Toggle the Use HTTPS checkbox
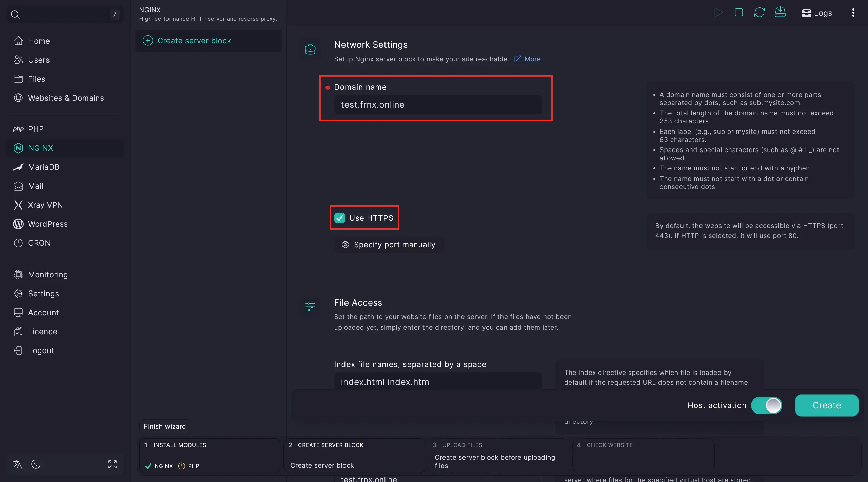Image resolution: width=868 pixels, height=482 pixels. click(340, 218)
